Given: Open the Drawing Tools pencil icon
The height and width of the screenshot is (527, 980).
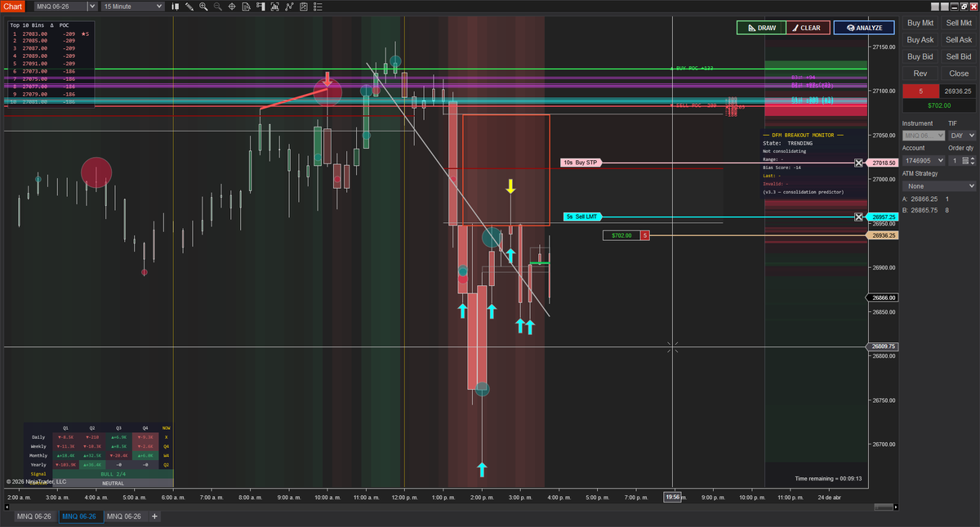Looking at the screenshot, I should [x=189, y=7].
